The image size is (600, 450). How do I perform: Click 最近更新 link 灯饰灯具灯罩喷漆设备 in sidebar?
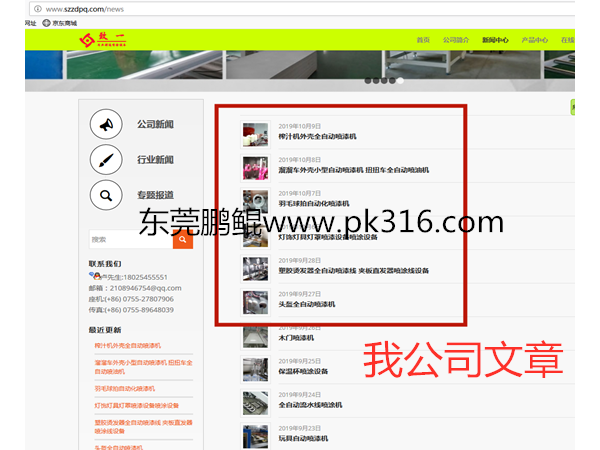137,406
